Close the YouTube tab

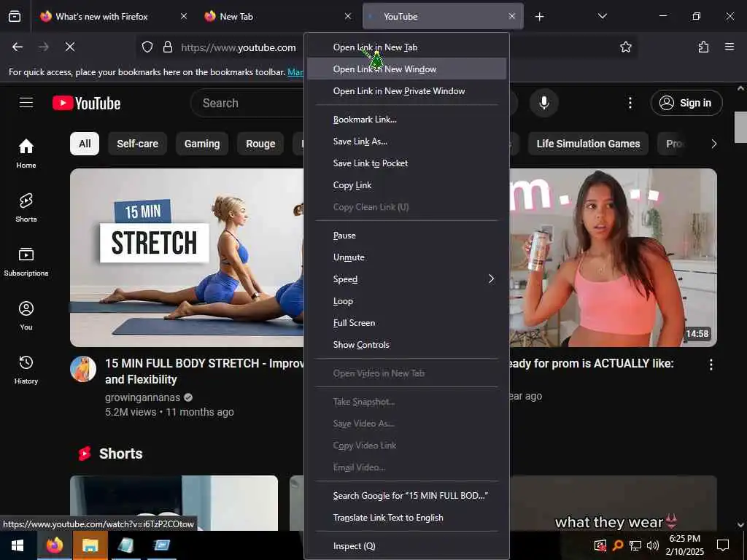click(511, 16)
